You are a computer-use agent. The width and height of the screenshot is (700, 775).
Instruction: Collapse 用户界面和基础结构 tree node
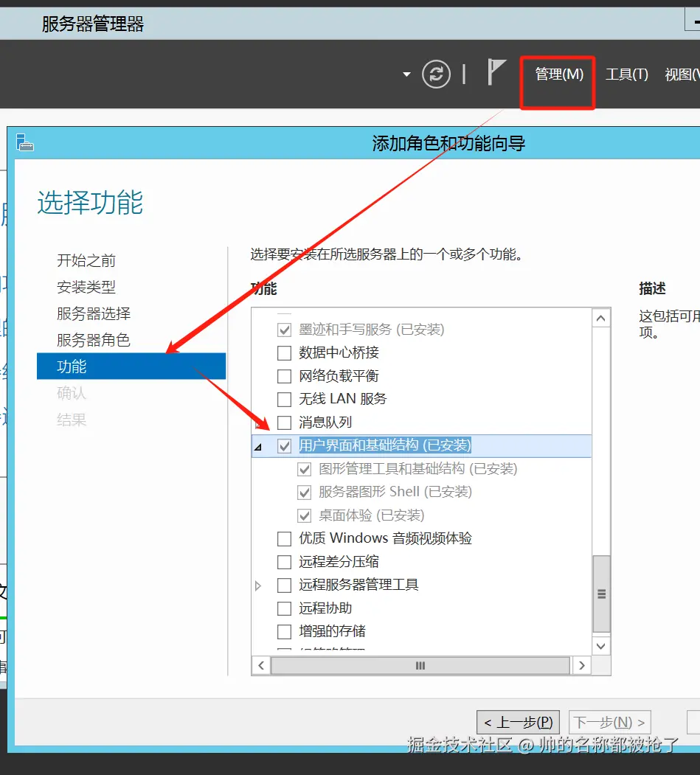(257, 447)
